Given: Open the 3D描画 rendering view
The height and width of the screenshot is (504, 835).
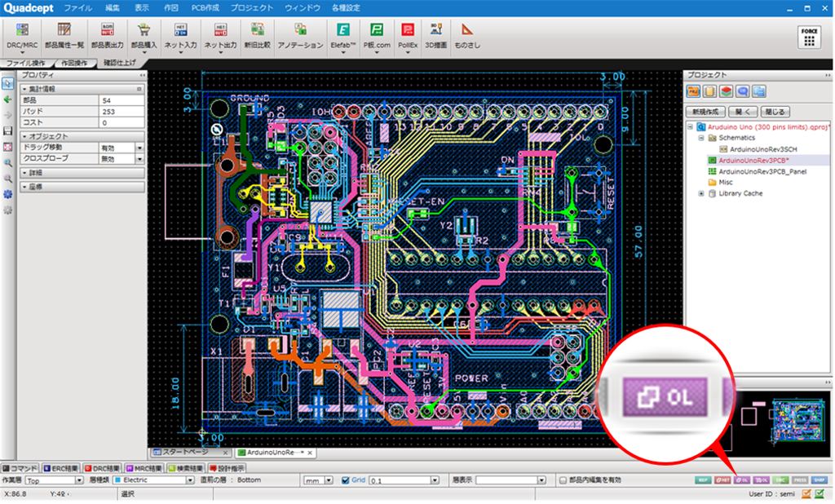Looking at the screenshot, I should pos(435,36).
